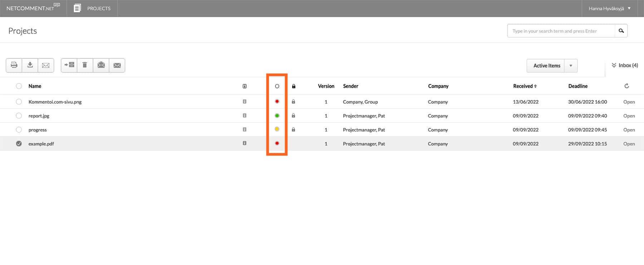Click the trash delete icon
Image resolution: width=644 pixels, height=265 pixels.
(x=85, y=65)
